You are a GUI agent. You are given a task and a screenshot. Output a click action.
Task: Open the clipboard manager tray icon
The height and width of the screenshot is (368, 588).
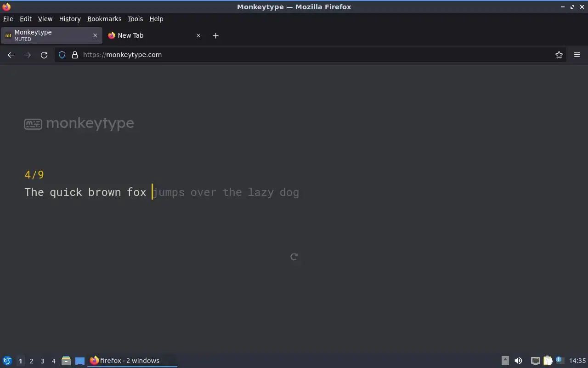(x=548, y=361)
